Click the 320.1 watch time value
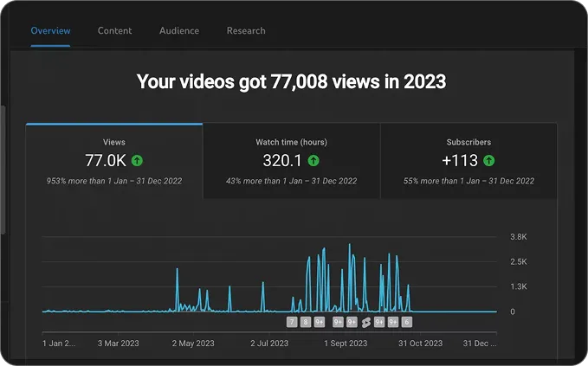This screenshot has height=366, width=588. coord(282,161)
